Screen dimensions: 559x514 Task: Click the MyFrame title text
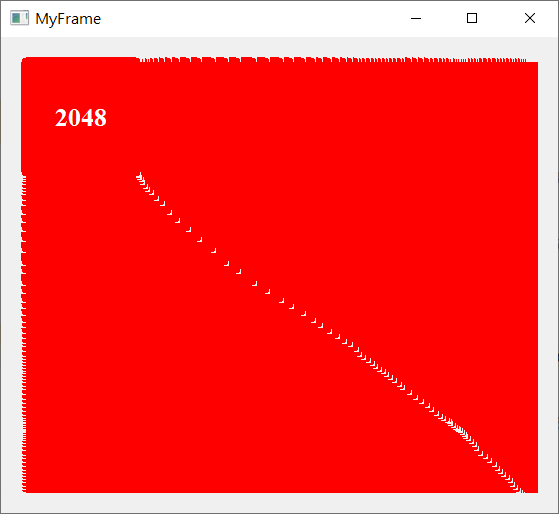pyautogui.click(x=68, y=19)
